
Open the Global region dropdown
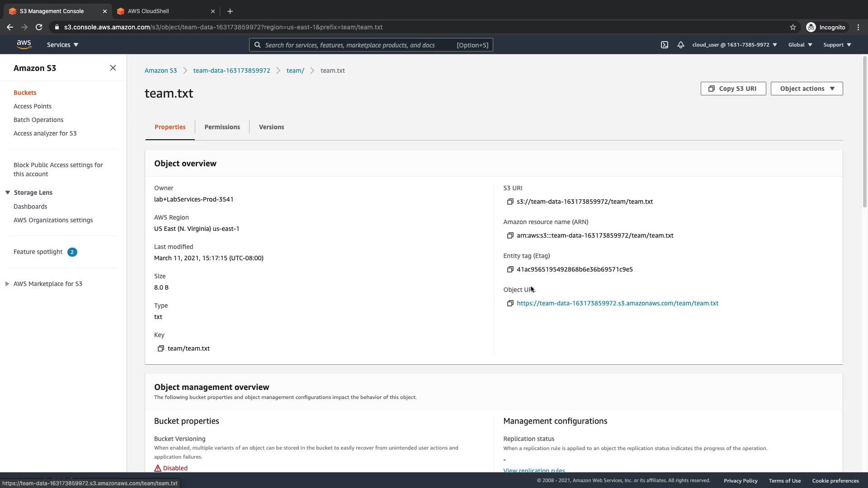(x=800, y=45)
